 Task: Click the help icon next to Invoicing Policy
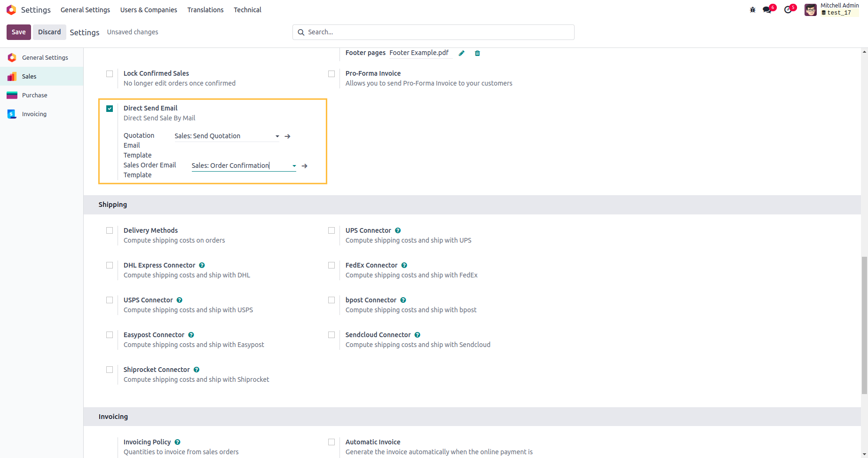click(177, 442)
